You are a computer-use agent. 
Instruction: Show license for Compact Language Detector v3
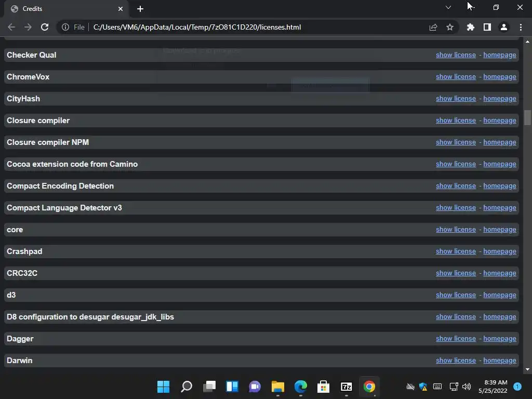[456, 208]
